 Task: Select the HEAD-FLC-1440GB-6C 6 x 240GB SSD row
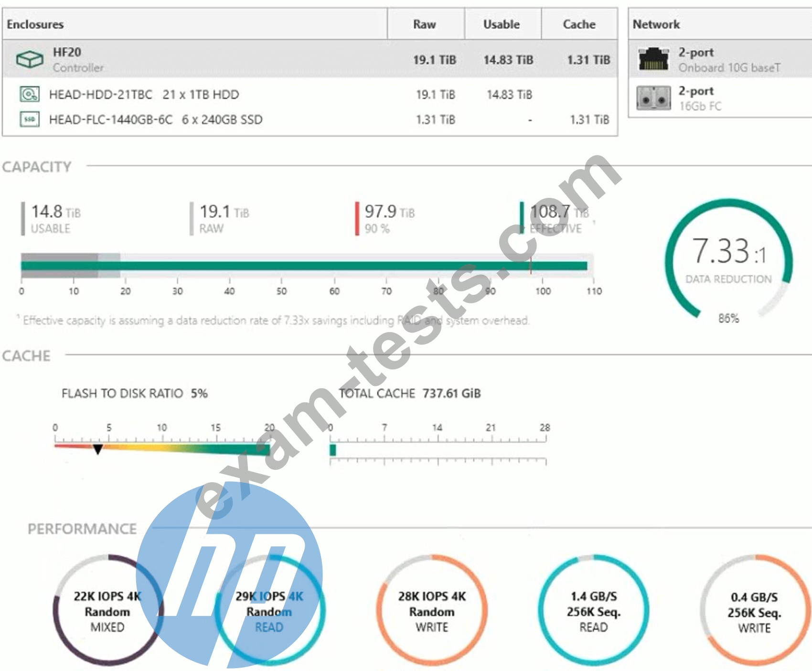(x=310, y=119)
